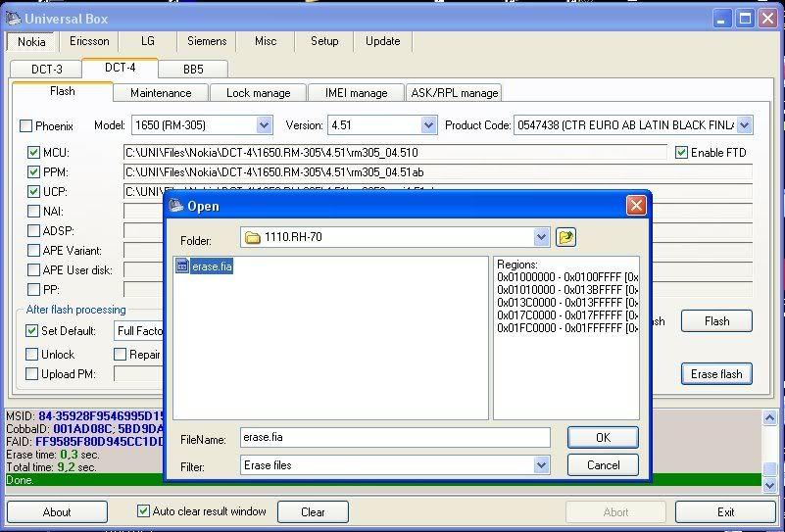Check the Unlock option
The width and height of the screenshot is (785, 532).
(x=31, y=355)
